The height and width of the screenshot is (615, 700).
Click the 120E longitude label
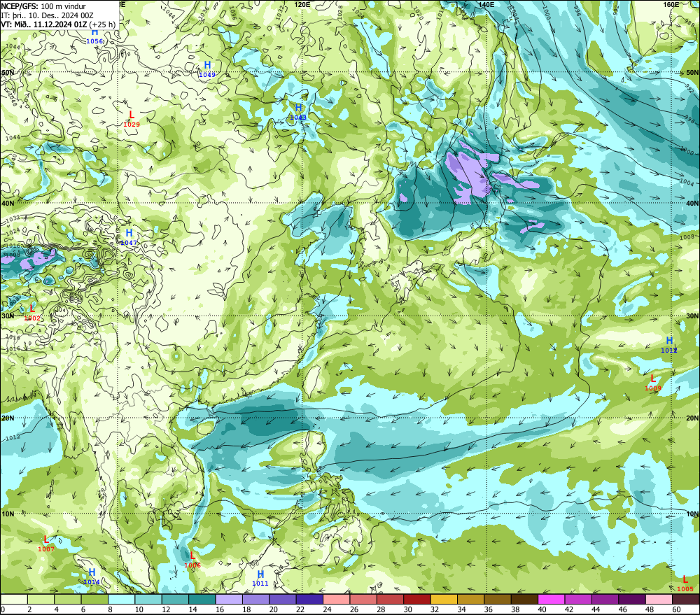[302, 4]
